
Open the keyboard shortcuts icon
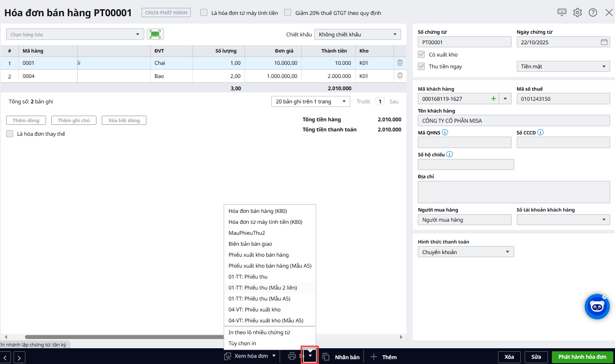562,12
